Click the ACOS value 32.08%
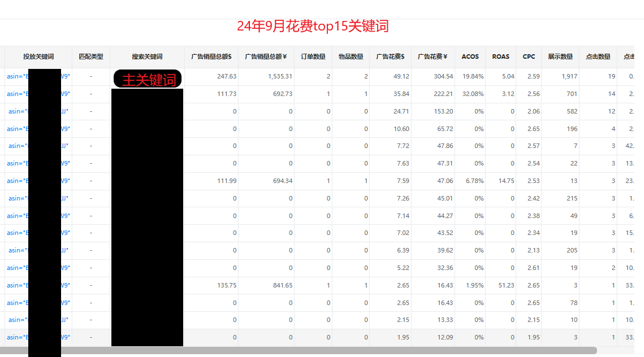 [x=473, y=94]
